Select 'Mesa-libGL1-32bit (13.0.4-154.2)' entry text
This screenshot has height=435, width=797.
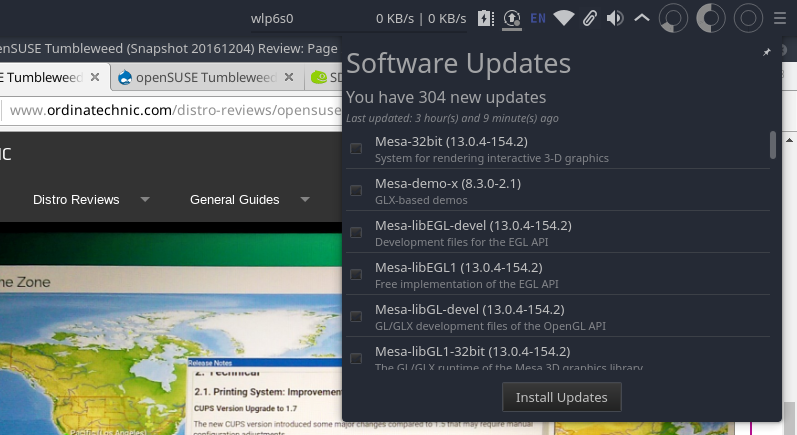pyautogui.click(x=473, y=352)
